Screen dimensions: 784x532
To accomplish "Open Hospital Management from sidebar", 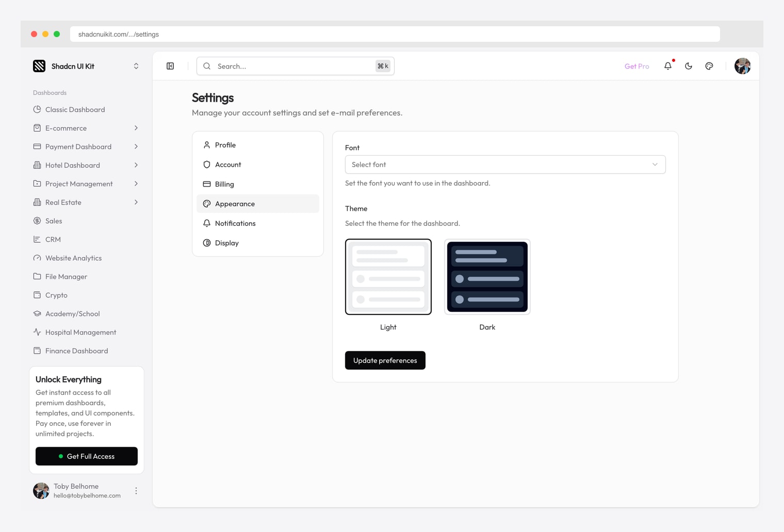I will [87, 332].
